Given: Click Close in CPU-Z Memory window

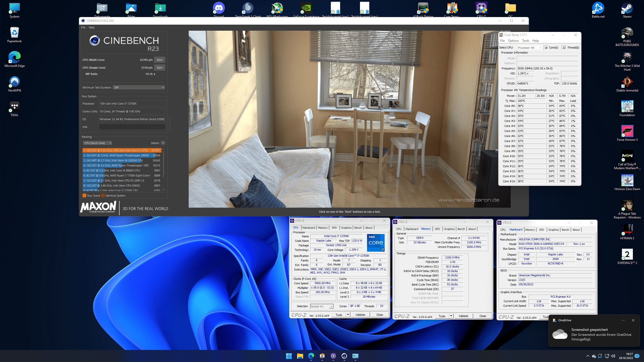Looking at the screenshot, I should 483,316.
